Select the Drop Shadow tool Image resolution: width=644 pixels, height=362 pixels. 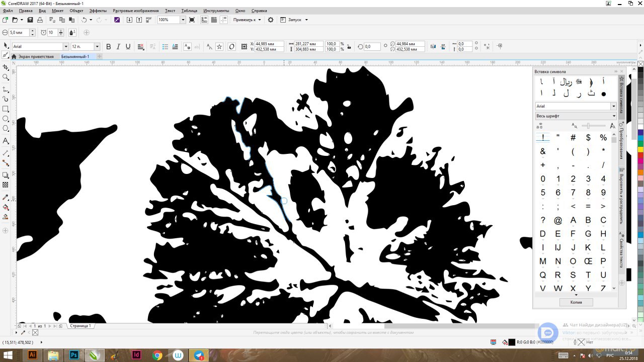(x=6, y=175)
